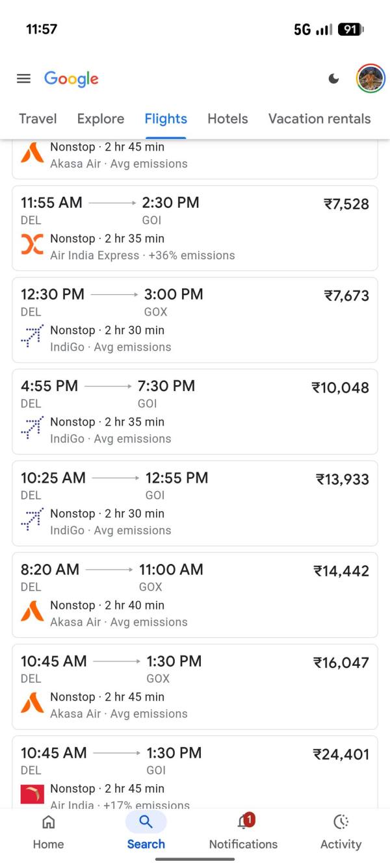Tap the Google logo
The image size is (390, 868).
(x=71, y=79)
